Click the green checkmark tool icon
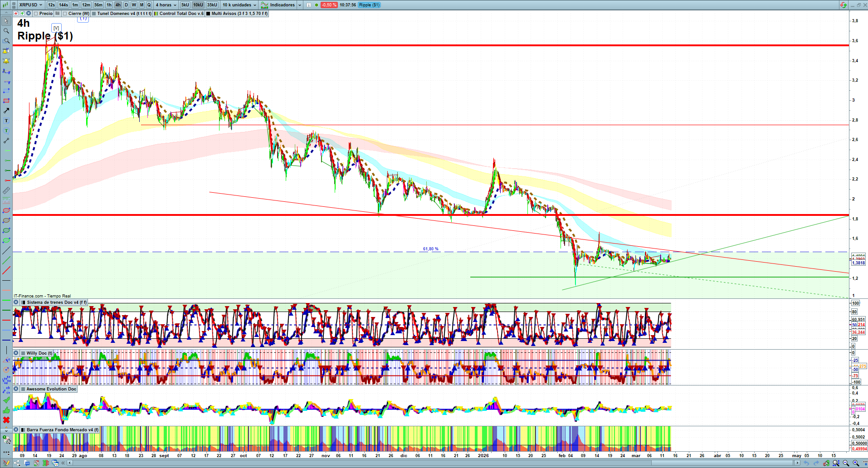 (6, 400)
